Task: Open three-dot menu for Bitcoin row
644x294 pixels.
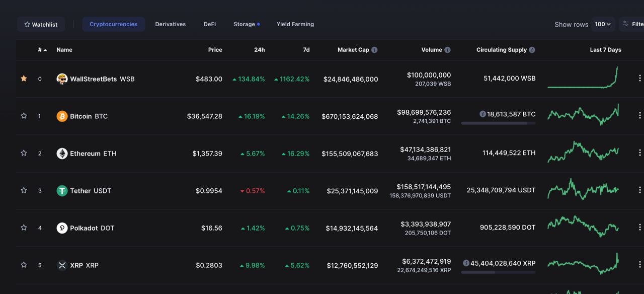Action: click(639, 115)
